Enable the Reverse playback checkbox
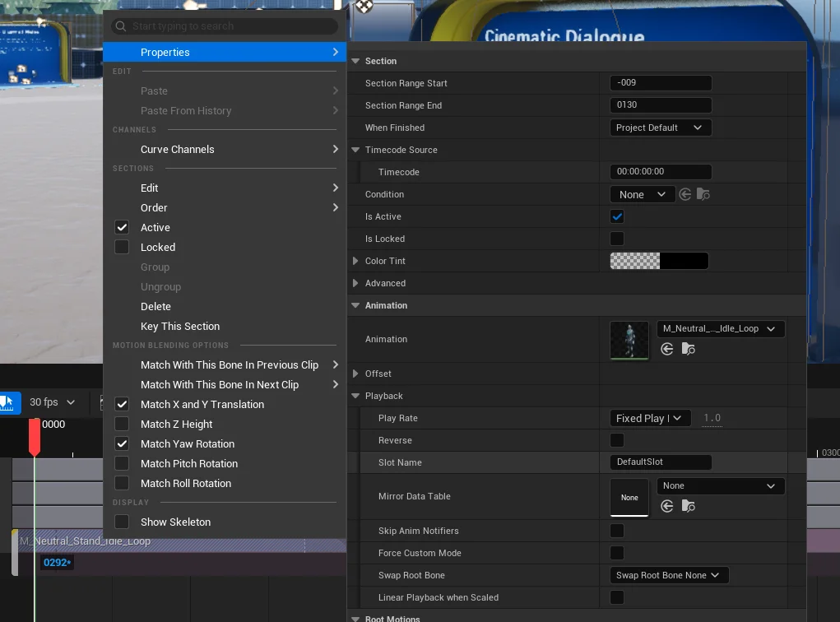Screen dimensions: 840x622 [x=617, y=440]
